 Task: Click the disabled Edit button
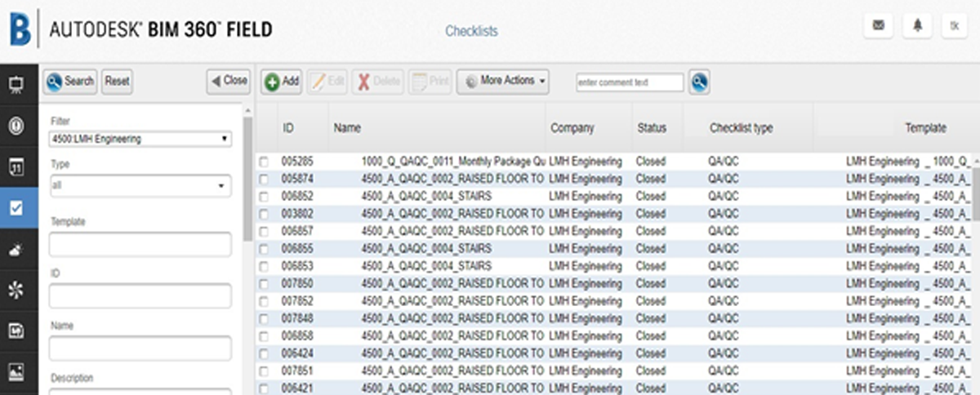click(327, 81)
